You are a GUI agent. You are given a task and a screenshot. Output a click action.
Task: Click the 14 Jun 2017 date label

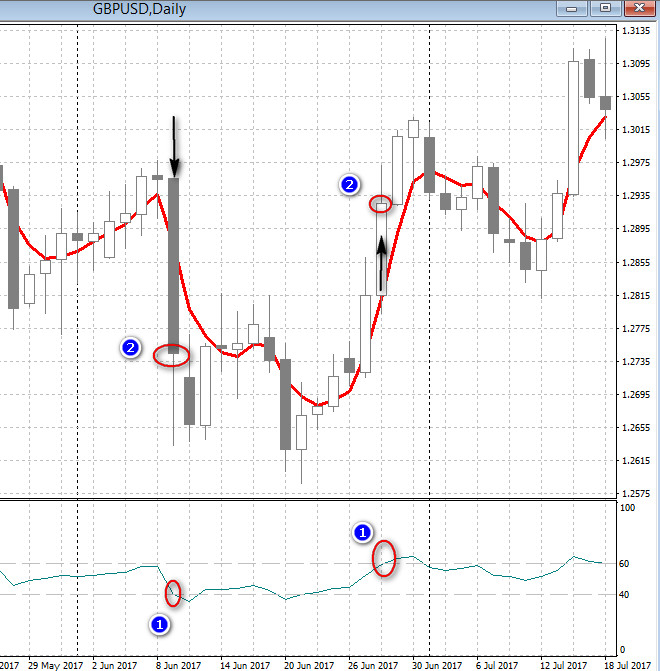point(245,665)
